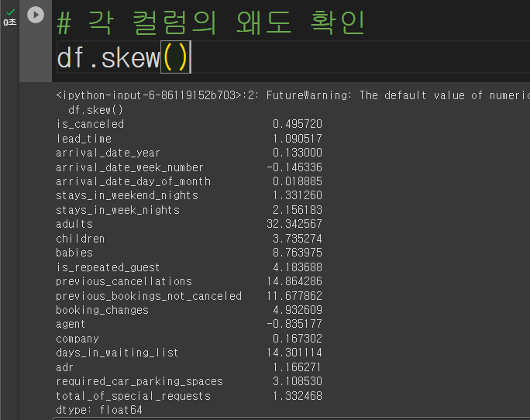530x420 pixels.
Task: Click the skew value -0.146336
Action: [294, 167]
